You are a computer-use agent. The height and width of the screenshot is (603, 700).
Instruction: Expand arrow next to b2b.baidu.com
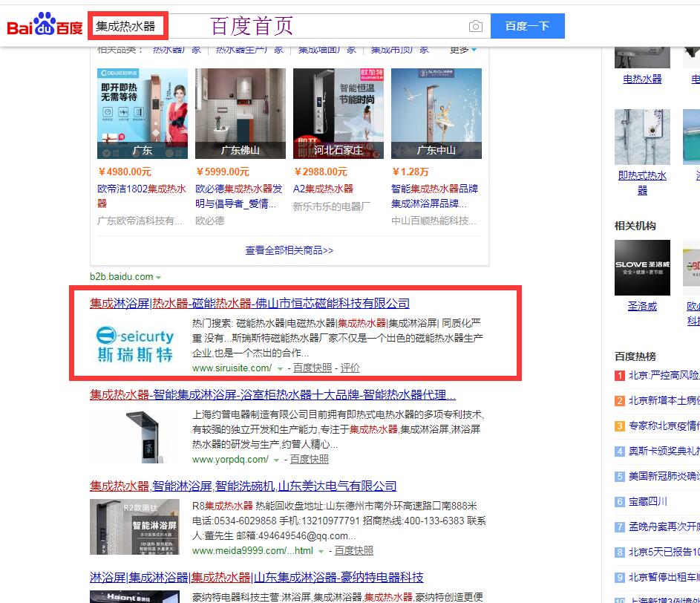[159, 278]
